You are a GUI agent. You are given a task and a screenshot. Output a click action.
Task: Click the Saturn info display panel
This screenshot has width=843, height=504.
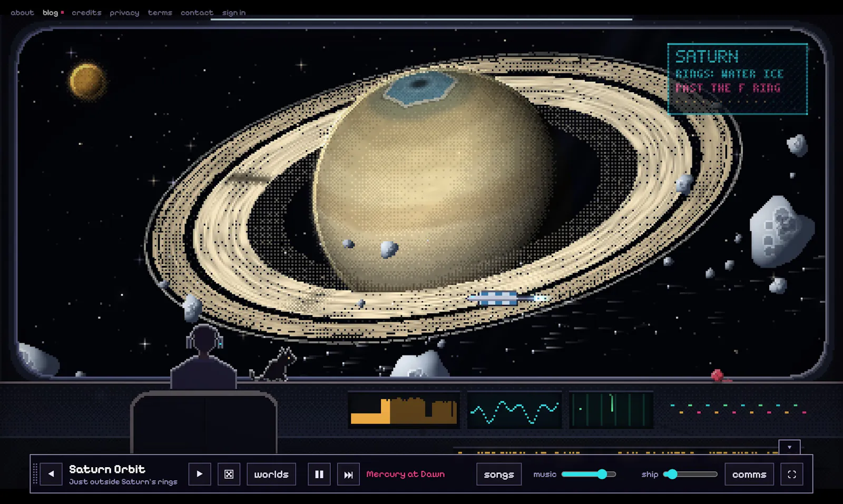737,79
